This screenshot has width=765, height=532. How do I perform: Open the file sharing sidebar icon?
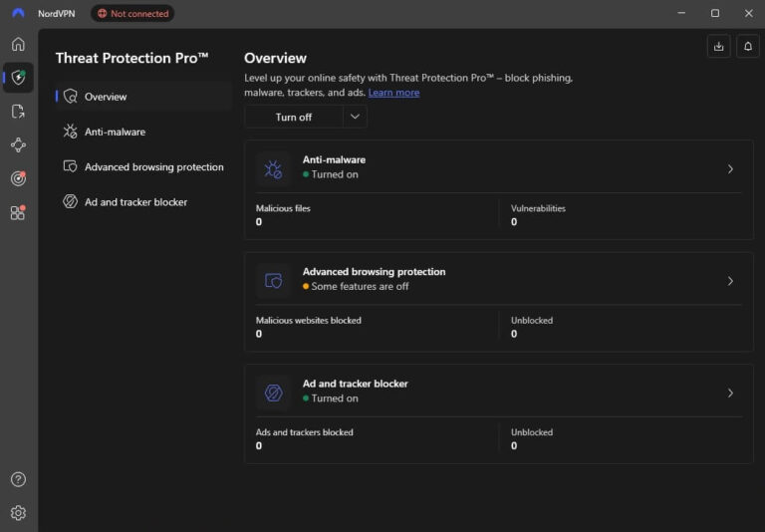pyautogui.click(x=18, y=112)
